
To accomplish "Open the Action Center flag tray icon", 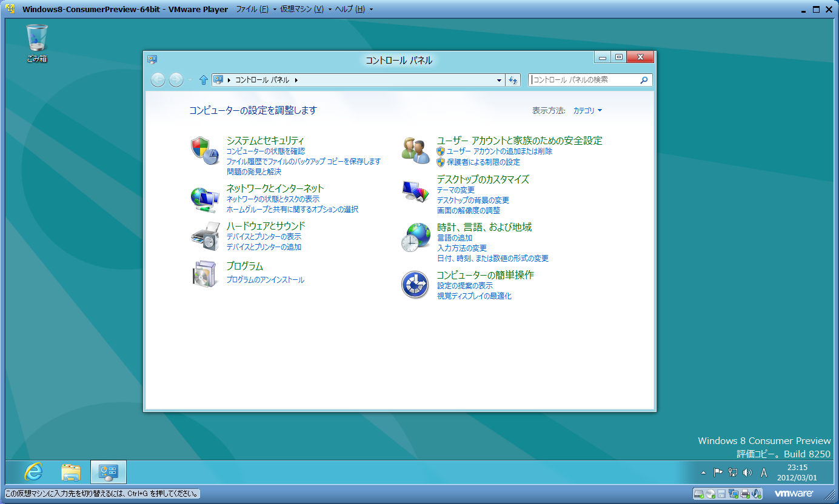I will (x=718, y=472).
